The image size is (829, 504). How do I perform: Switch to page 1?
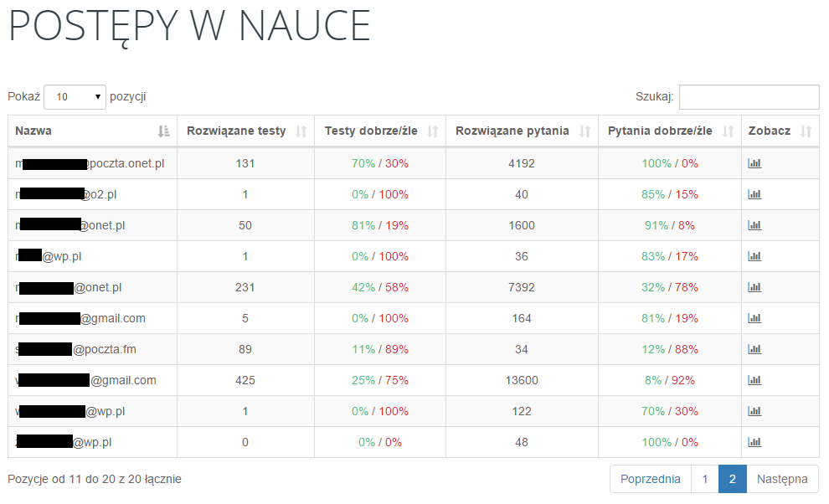click(705, 479)
